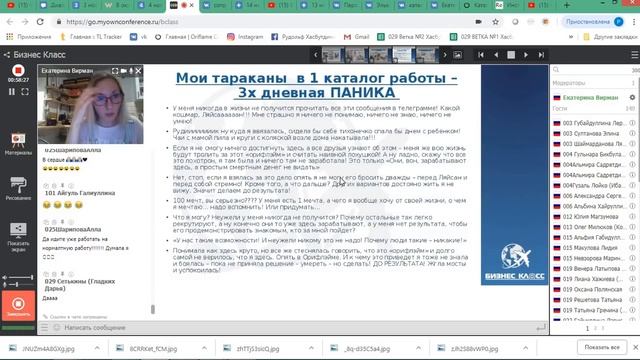Bookmark this page with the star icon

[495, 22]
